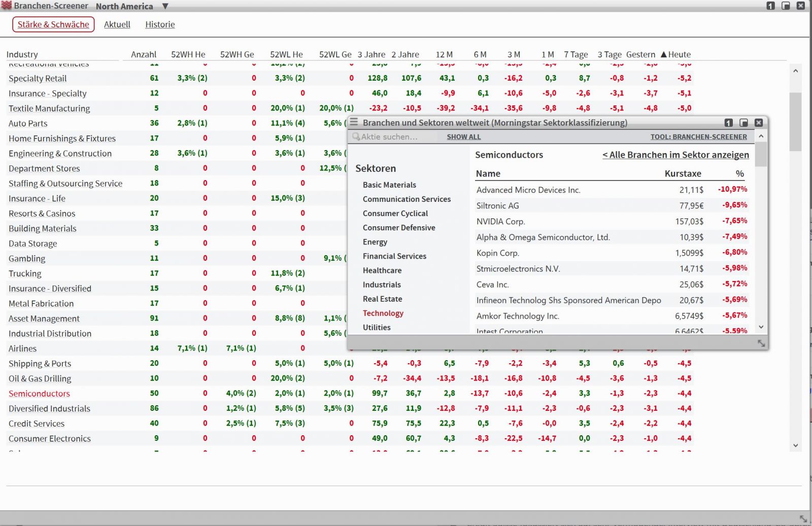Select the Healthcare sector
This screenshot has width=812, height=526.
pyautogui.click(x=382, y=270)
